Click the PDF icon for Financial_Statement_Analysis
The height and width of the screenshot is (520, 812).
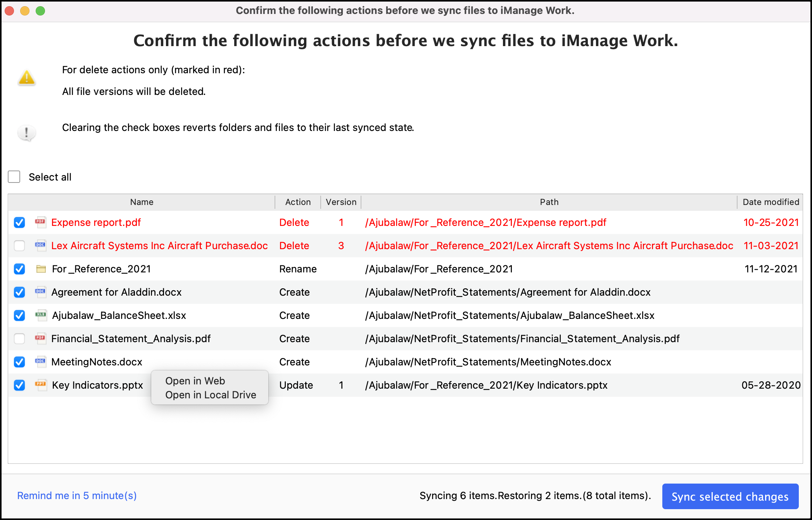(40, 338)
